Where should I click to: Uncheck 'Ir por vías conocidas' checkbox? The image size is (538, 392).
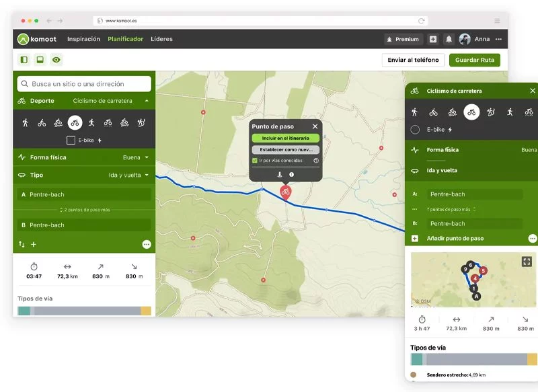click(x=255, y=161)
